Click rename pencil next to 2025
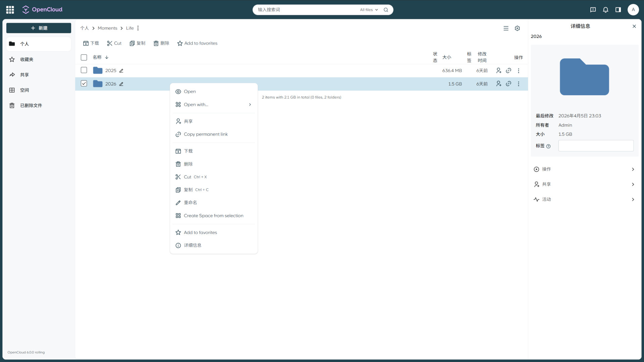The image size is (644, 362). (121, 71)
